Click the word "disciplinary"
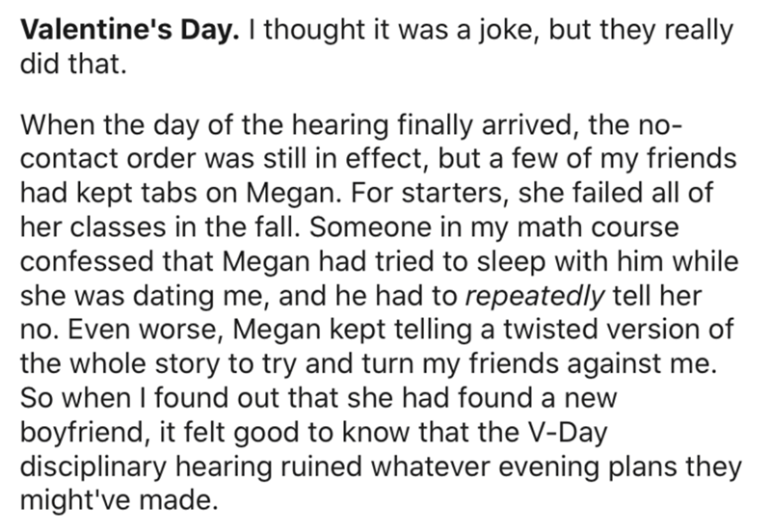The height and width of the screenshot is (532, 771). click(93, 467)
